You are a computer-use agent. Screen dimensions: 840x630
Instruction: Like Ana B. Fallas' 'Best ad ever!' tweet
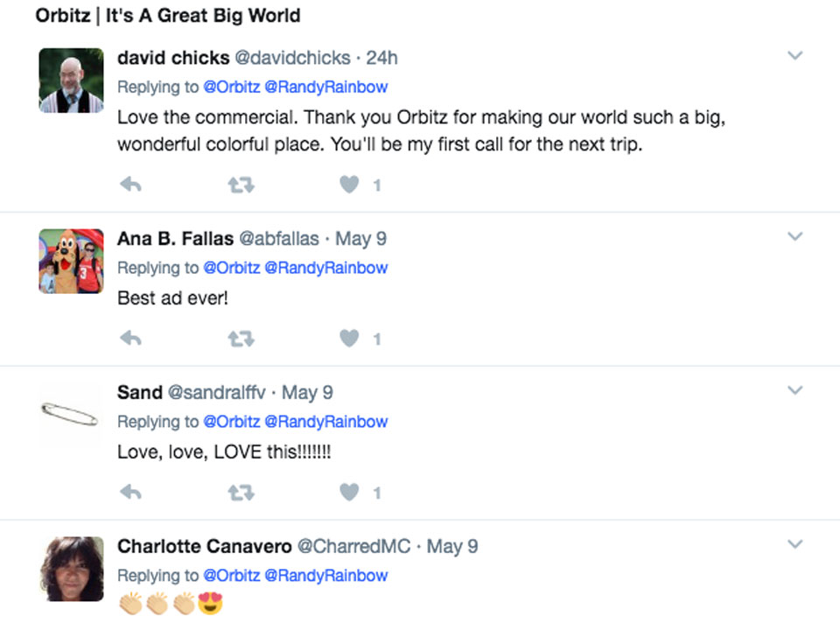(x=349, y=339)
